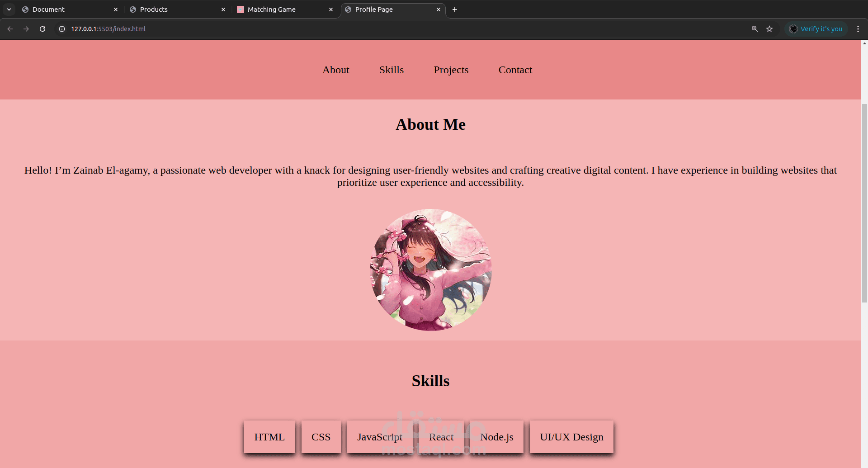The image size is (868, 468).
Task: Go to the Contact nav link
Action: click(515, 70)
